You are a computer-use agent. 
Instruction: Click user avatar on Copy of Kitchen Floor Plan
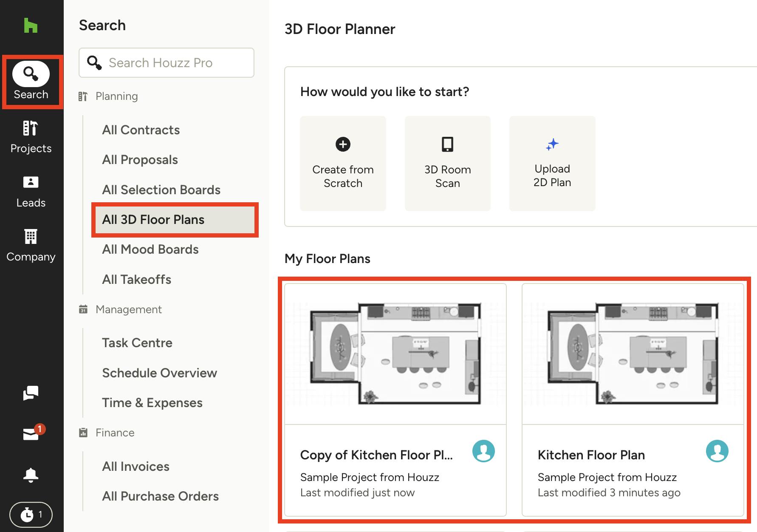tap(483, 451)
